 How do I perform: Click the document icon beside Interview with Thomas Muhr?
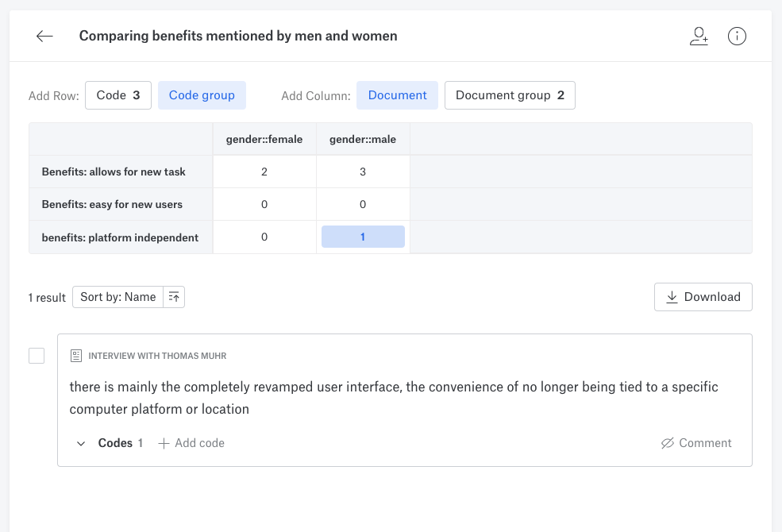point(75,356)
